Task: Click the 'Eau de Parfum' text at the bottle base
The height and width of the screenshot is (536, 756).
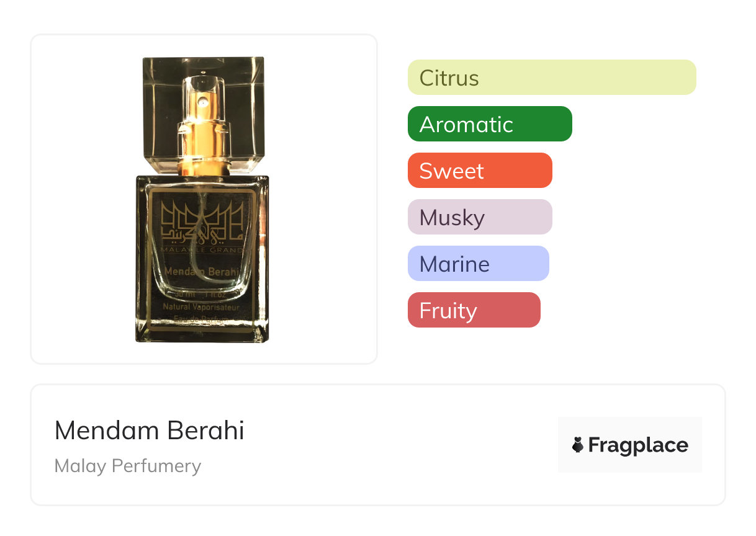Action: pos(202,319)
